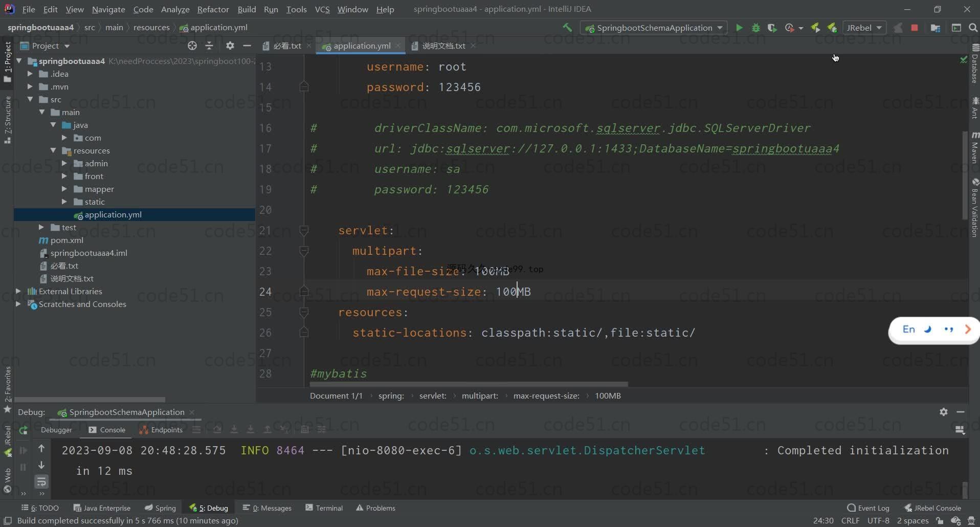Image resolution: width=980 pixels, height=527 pixels.
Task: Run with coverage shield icon
Action: pyautogui.click(x=772, y=28)
